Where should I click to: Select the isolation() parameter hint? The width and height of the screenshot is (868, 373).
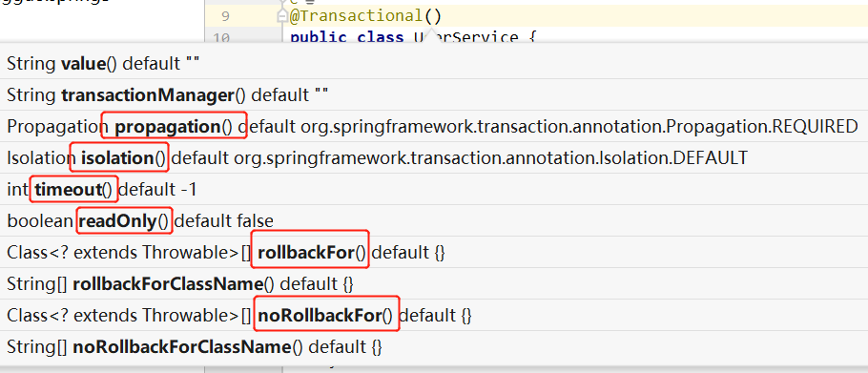tap(123, 158)
